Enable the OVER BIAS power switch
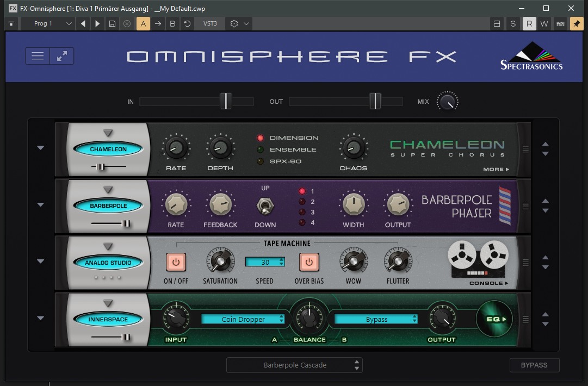This screenshot has height=386, width=588. [309, 262]
